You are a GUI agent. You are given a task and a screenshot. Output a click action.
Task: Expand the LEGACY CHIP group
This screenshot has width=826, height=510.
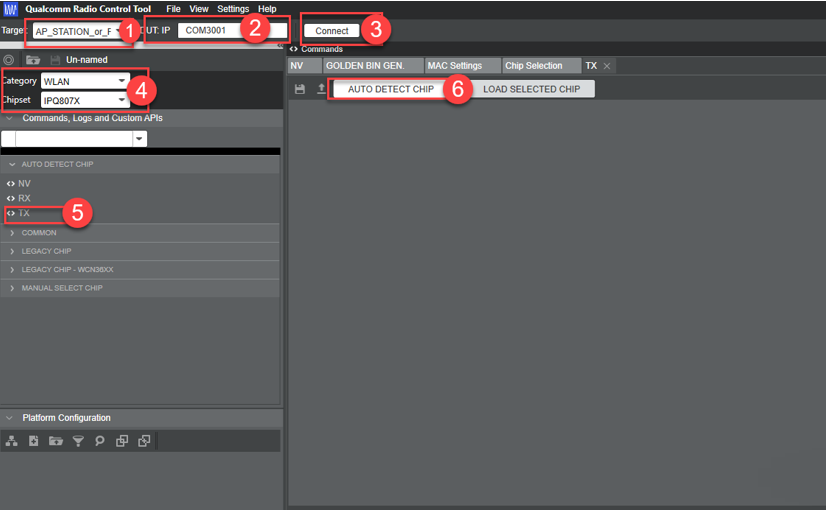coord(12,251)
